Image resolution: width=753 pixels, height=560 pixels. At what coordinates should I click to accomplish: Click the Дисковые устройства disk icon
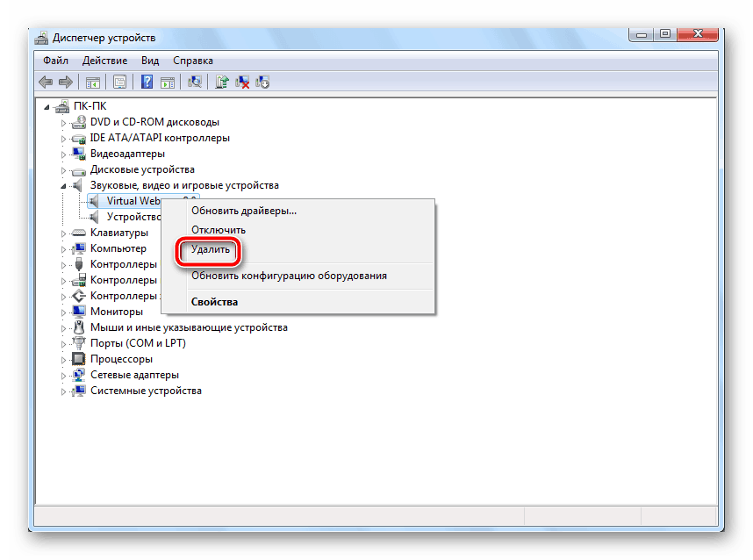[79, 170]
